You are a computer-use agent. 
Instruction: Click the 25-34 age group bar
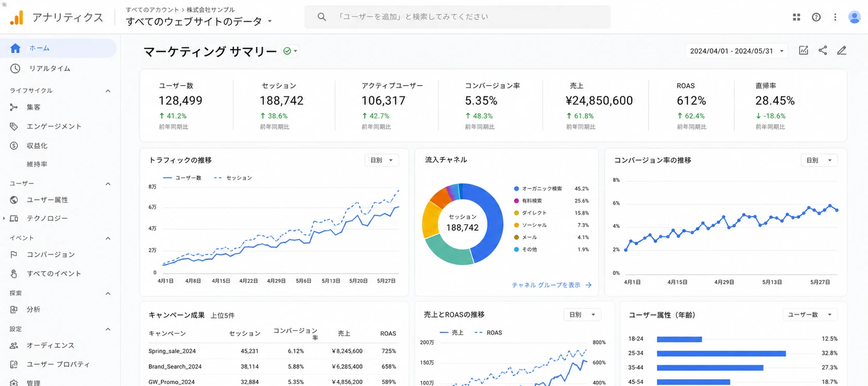tap(721, 353)
